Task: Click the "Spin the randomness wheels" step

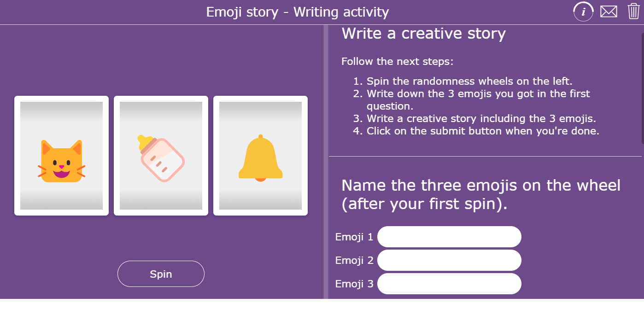Action: click(469, 82)
